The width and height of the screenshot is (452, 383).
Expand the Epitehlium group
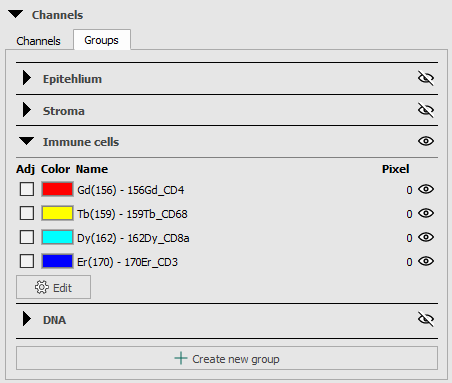tap(26, 78)
